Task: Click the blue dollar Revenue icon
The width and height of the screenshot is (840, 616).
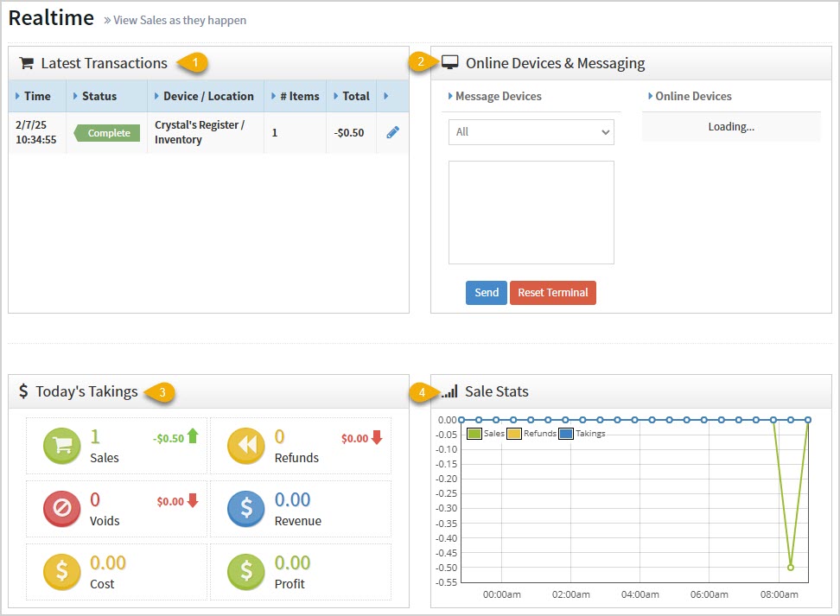Action: click(246, 508)
